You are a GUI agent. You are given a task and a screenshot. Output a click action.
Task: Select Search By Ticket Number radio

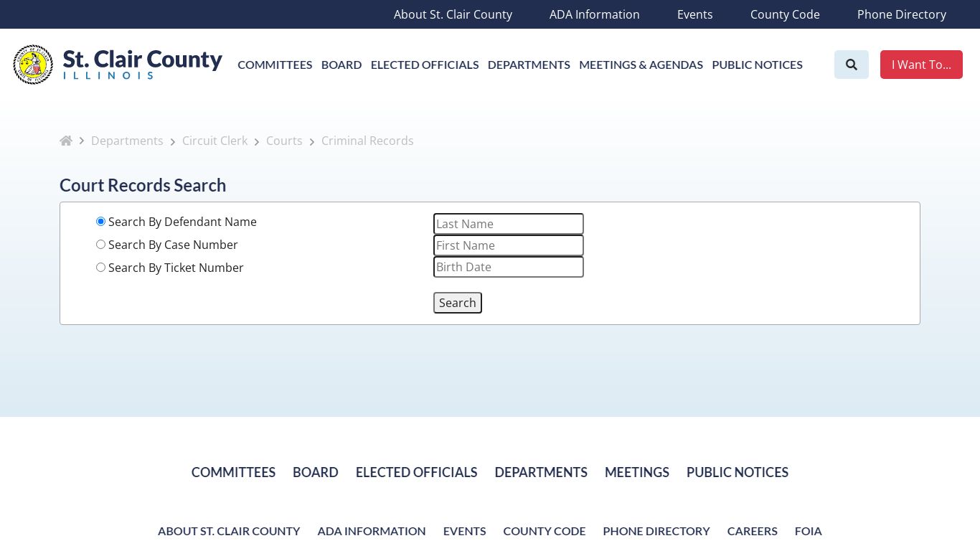point(100,268)
